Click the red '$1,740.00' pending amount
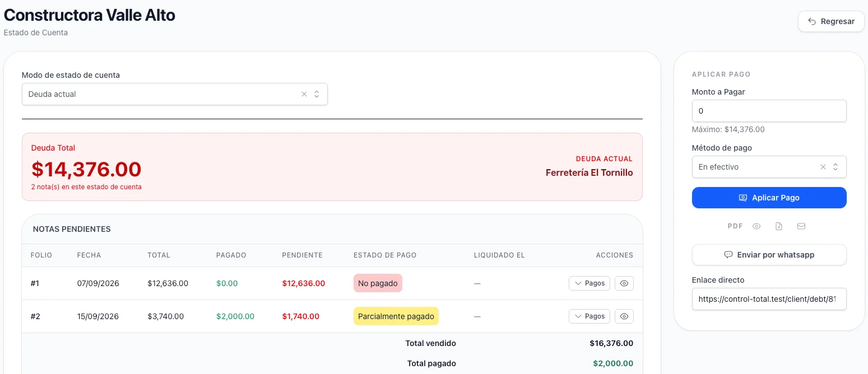This screenshot has height=374, width=868. pos(301,316)
